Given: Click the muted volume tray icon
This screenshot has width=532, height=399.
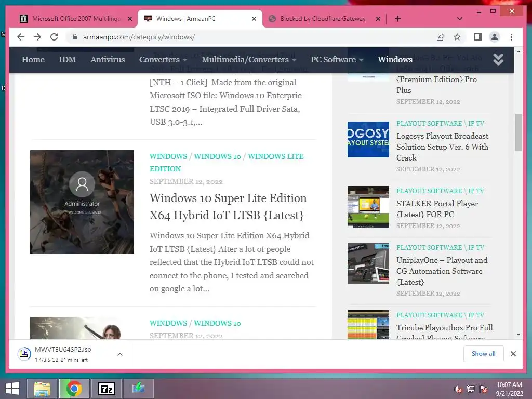Looking at the screenshot, I should click(x=458, y=389).
